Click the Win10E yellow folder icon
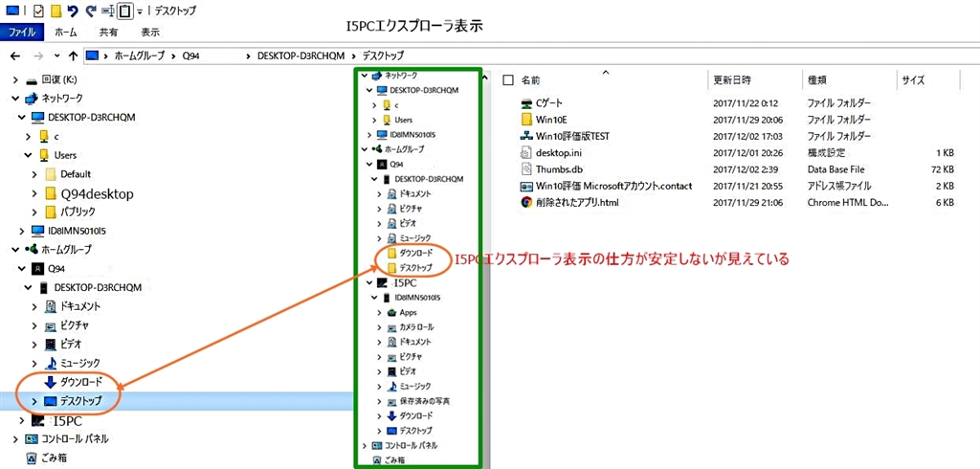 (x=525, y=120)
